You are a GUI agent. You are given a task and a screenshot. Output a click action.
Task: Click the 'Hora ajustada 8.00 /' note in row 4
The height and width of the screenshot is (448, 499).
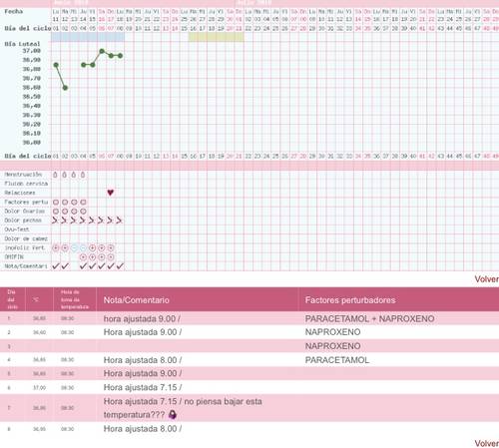[143, 360]
